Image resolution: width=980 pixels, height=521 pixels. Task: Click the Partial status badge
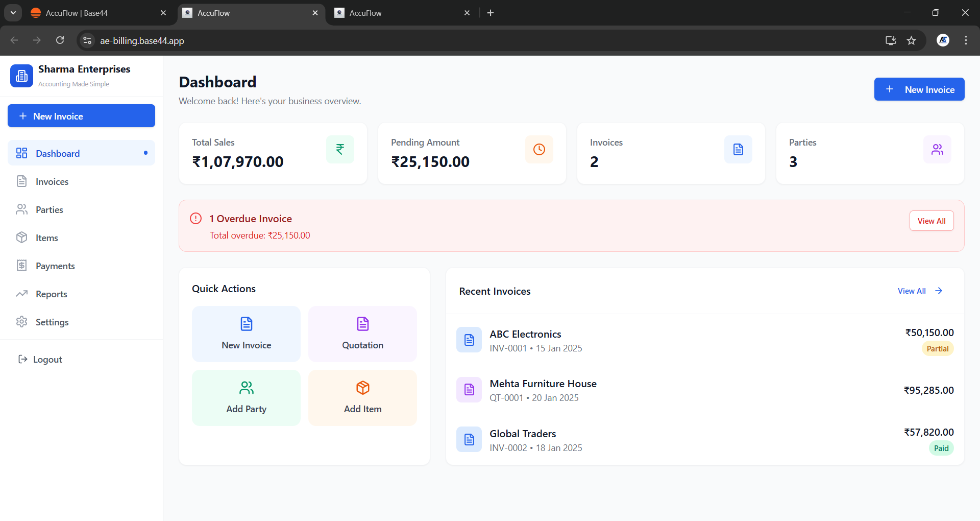938,348
